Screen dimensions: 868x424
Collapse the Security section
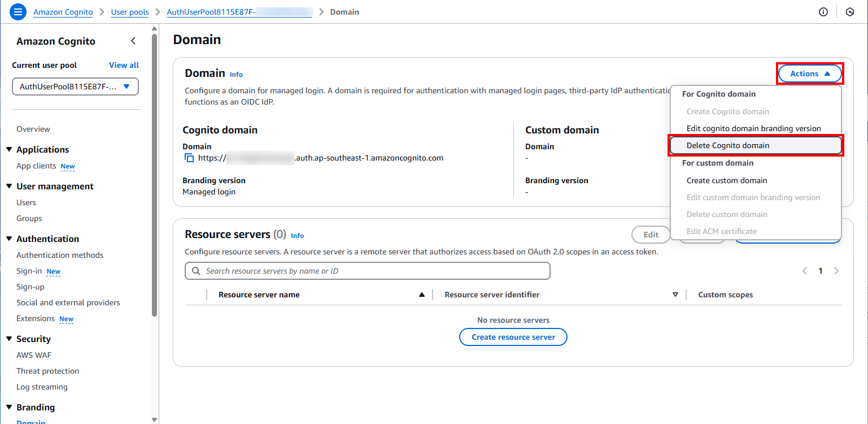(x=9, y=339)
